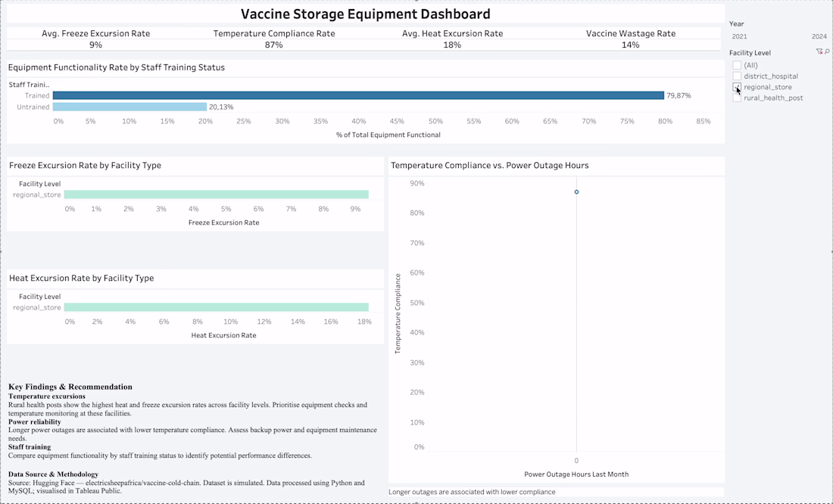The height and width of the screenshot is (504, 833).
Task: Select the 2021 Year filter value
Action: point(739,36)
